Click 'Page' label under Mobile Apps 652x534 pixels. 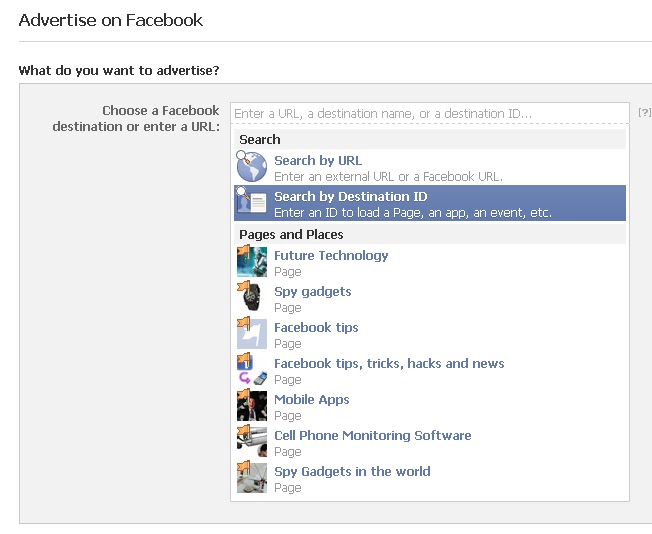[288, 415]
